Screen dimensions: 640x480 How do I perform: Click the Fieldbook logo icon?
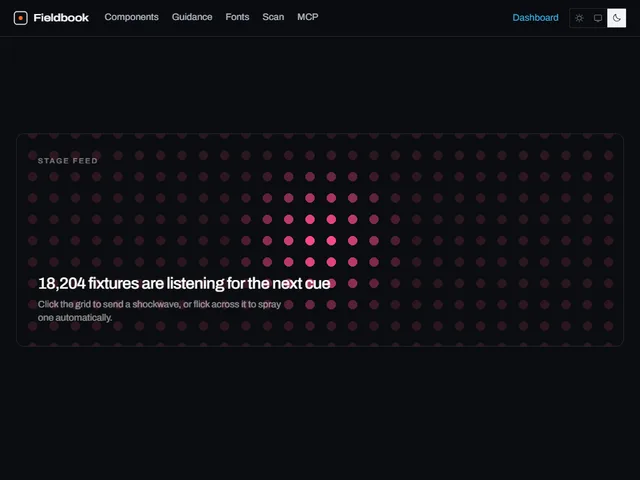pos(20,18)
